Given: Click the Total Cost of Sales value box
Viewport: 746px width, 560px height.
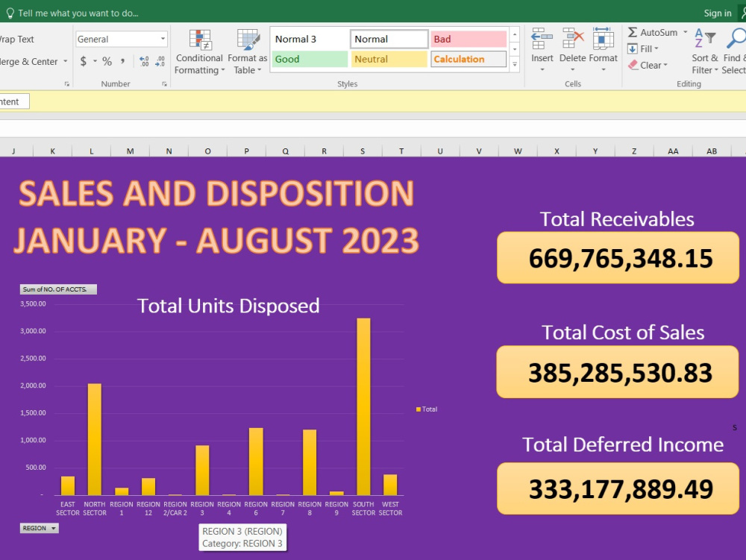Looking at the screenshot, I should [x=618, y=372].
